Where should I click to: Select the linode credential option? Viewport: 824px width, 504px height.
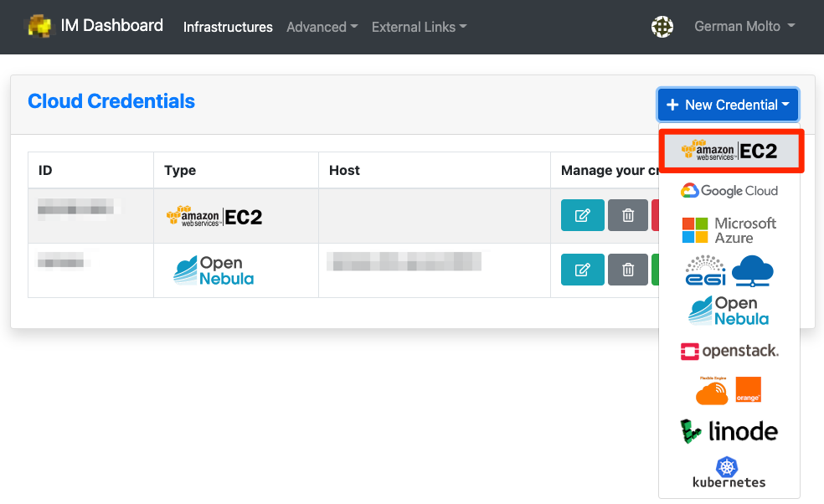pos(729,431)
